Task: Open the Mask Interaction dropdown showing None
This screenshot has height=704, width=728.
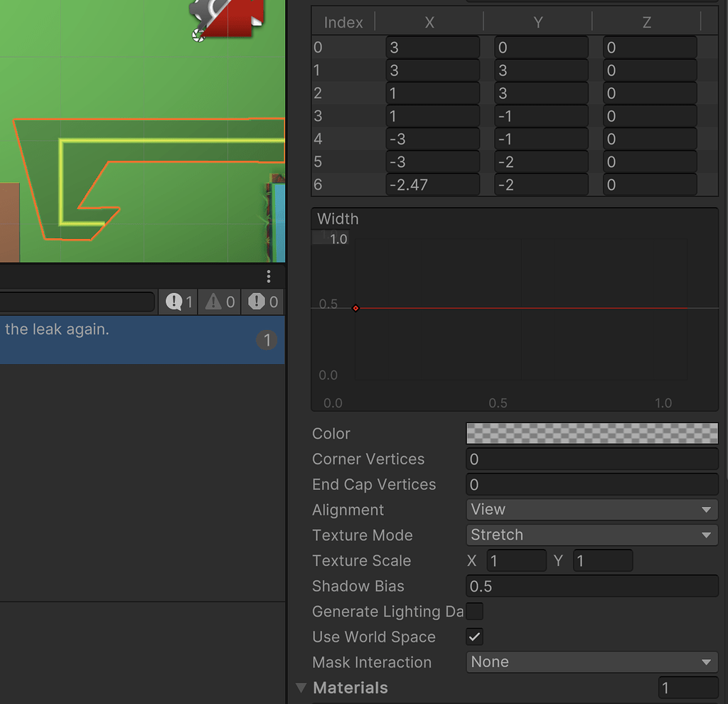Action: tap(591, 661)
